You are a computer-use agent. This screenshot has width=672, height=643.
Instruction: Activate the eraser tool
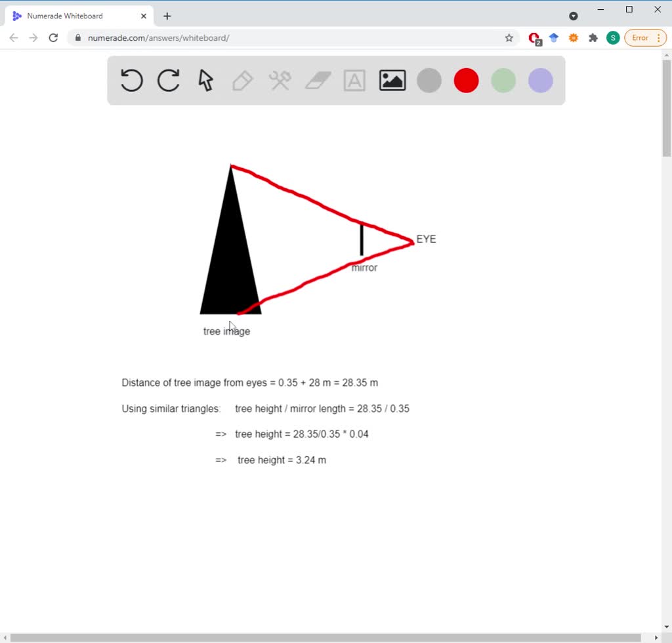click(317, 80)
